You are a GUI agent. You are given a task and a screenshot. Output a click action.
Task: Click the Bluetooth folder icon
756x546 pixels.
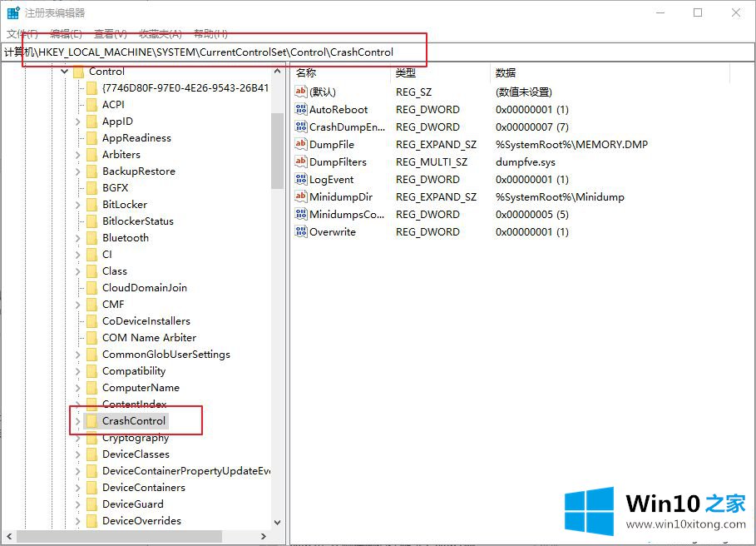coord(91,238)
